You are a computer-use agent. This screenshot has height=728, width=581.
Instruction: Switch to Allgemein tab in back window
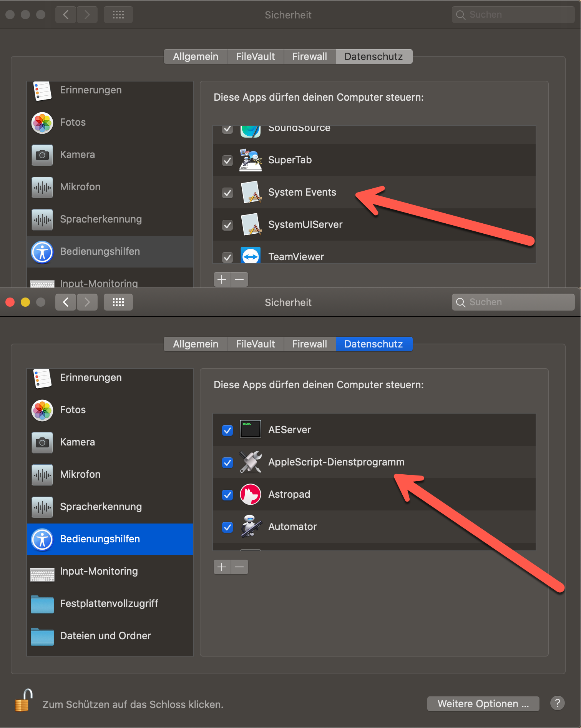coord(196,57)
